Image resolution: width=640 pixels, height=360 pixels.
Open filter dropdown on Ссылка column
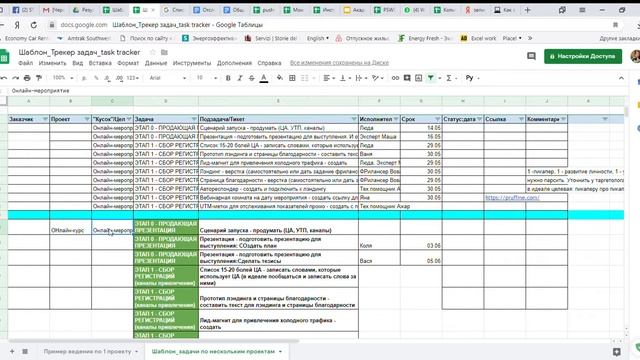point(521,119)
